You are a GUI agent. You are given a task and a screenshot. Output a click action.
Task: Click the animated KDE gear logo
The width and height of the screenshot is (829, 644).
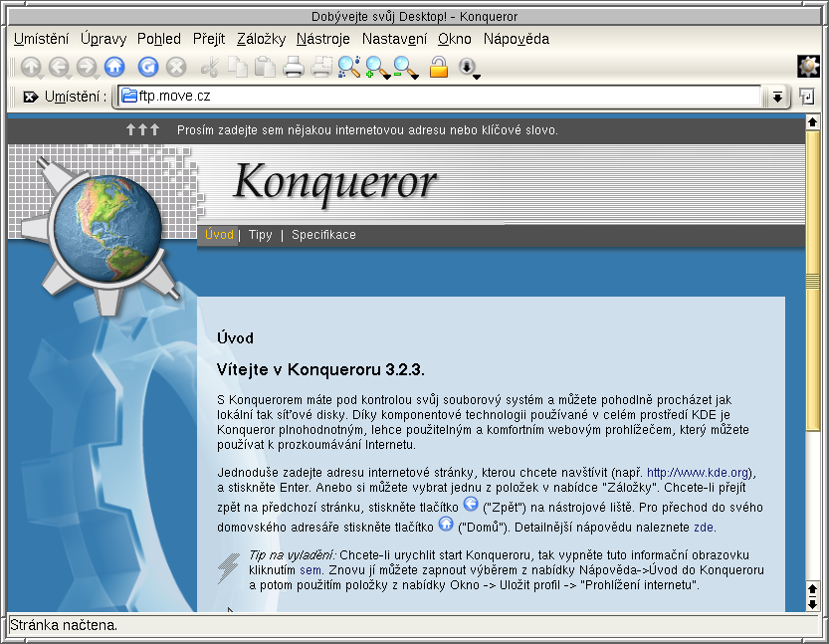(808, 67)
